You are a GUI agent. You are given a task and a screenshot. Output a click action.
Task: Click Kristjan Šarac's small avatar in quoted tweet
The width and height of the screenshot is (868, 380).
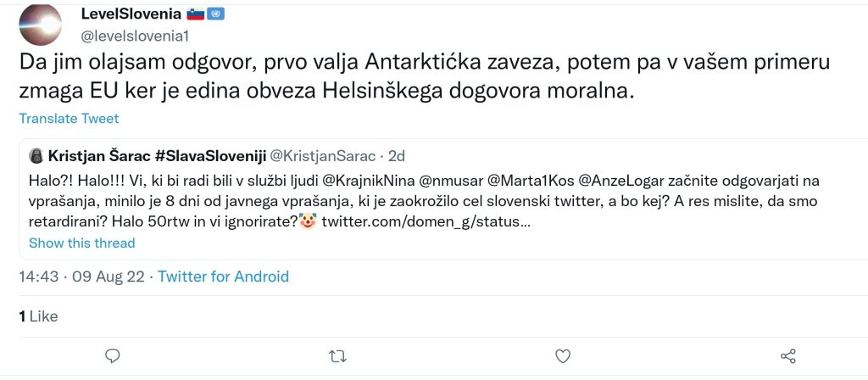(x=36, y=156)
